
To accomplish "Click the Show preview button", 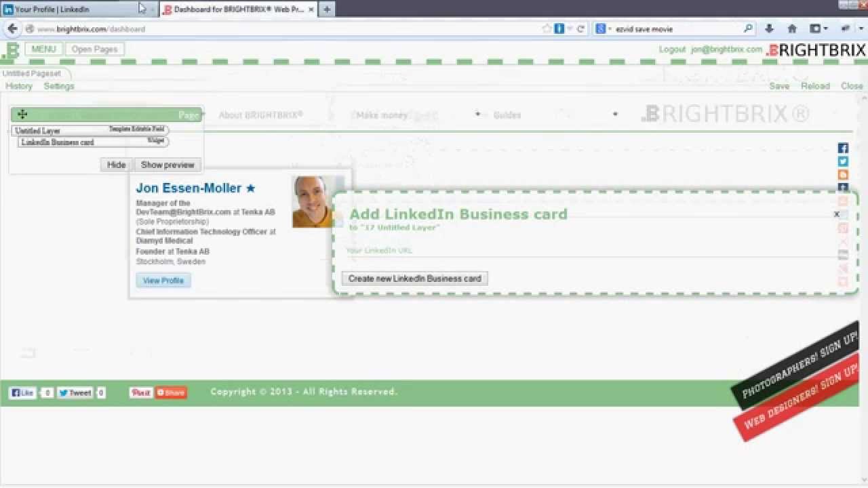I will (167, 165).
